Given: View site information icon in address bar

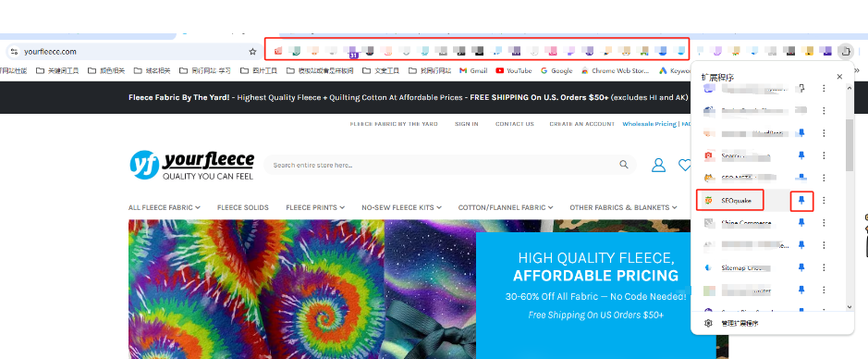Looking at the screenshot, I should pos(15,52).
